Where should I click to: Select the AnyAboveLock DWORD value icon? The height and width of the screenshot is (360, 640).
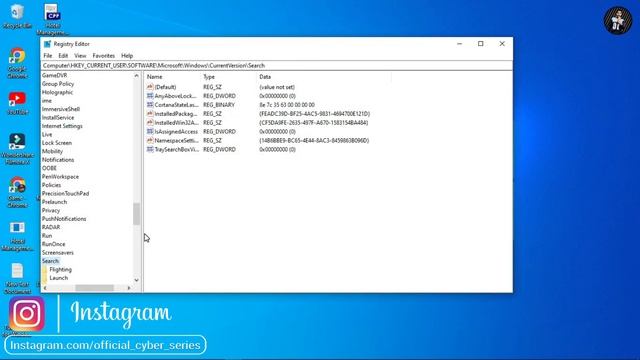(150, 96)
